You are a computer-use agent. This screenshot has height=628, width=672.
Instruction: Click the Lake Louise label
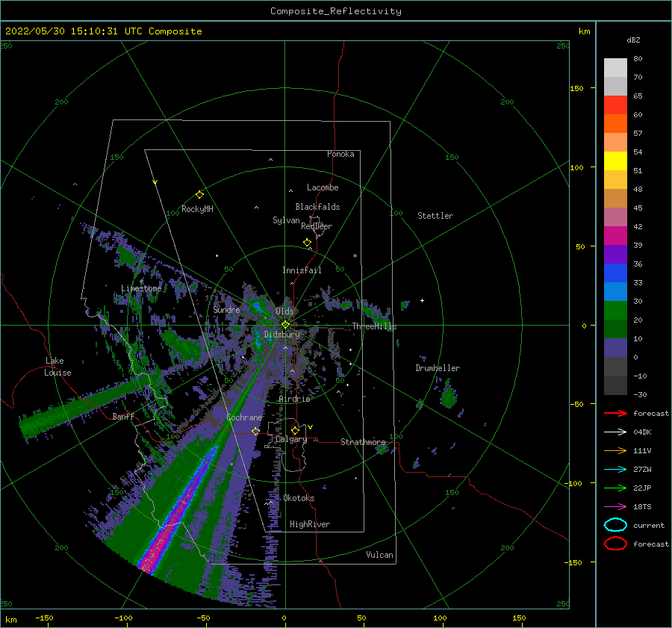57,367
